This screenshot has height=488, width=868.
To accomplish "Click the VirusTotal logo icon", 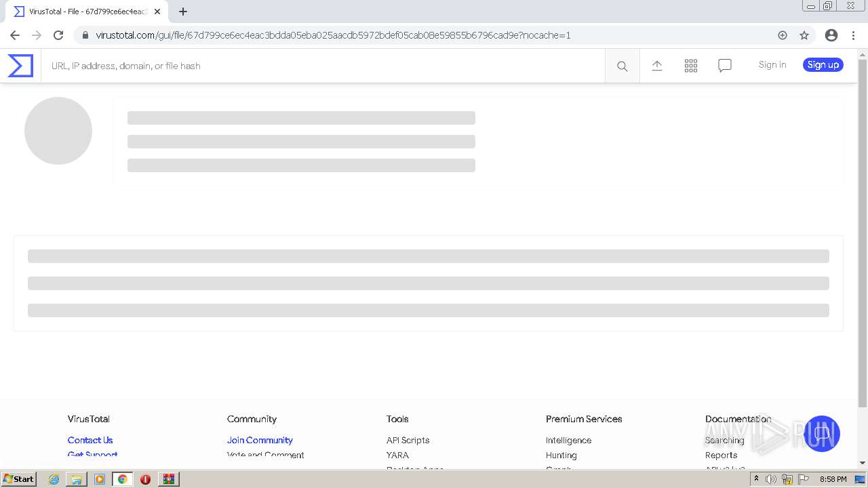I will click(x=20, y=66).
